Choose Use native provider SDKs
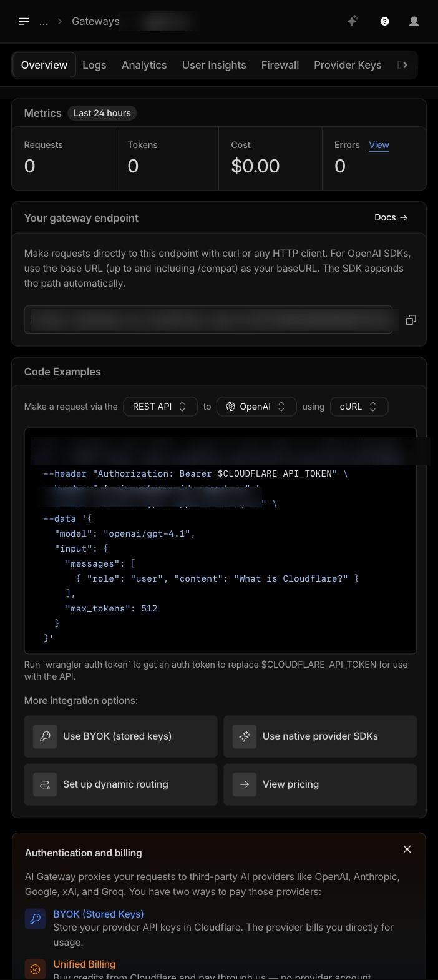Screen dimensions: 438x980 (320, 736)
